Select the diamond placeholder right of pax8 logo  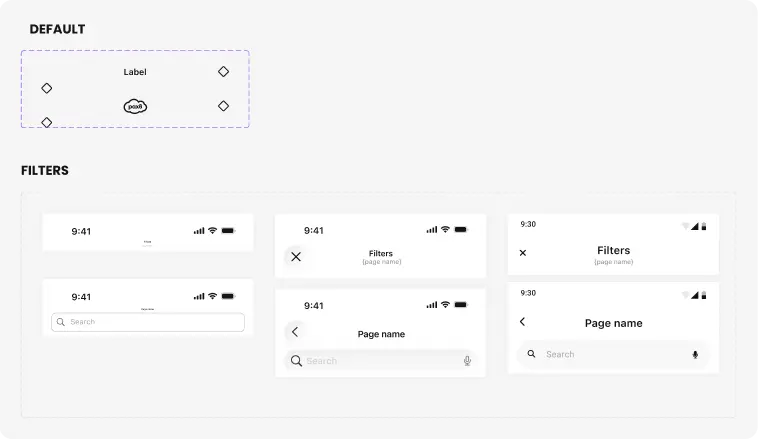click(x=223, y=106)
